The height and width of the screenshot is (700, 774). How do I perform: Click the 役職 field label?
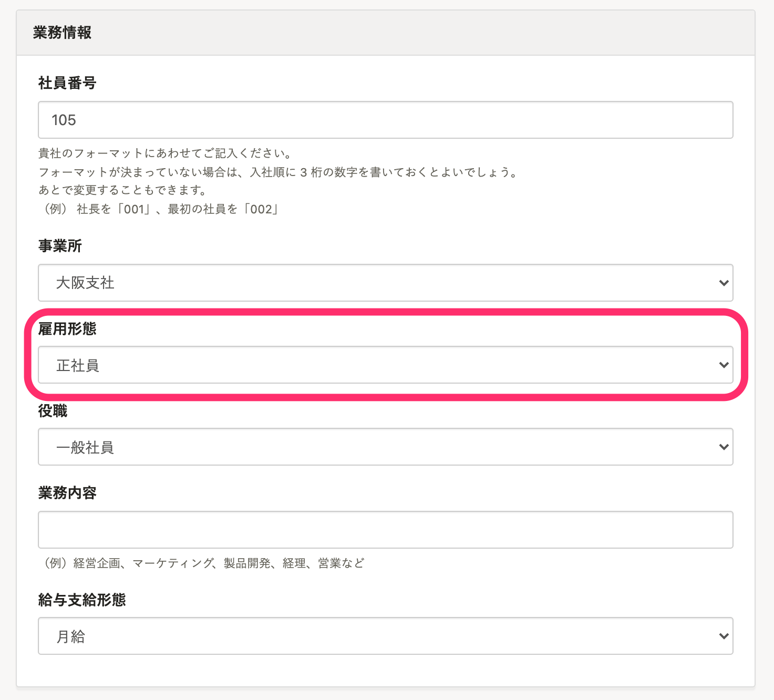tap(53, 411)
